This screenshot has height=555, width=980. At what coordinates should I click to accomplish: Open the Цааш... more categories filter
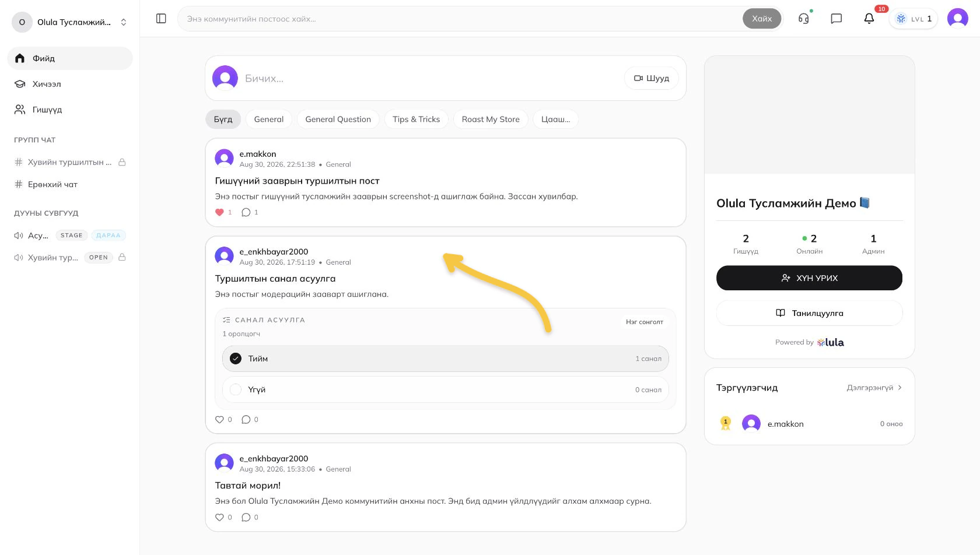click(x=555, y=119)
